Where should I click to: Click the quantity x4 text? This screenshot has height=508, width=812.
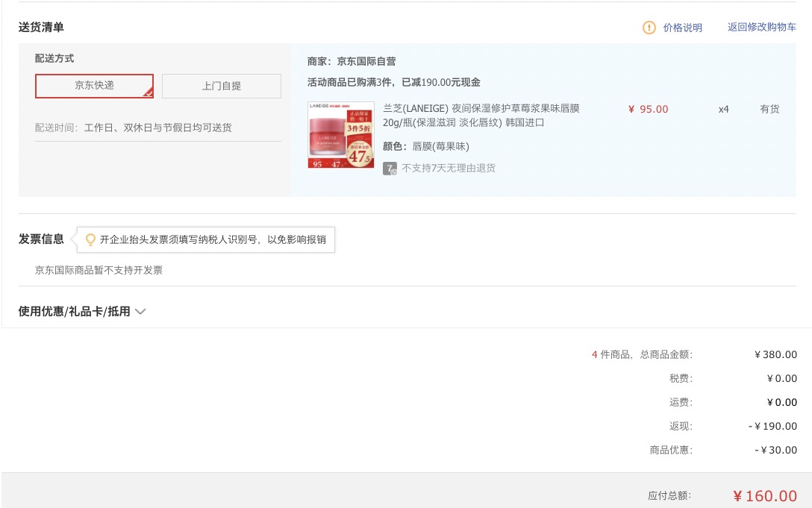(723, 109)
